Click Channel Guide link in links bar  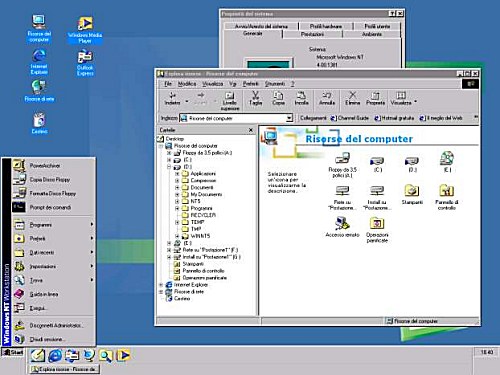pos(350,118)
